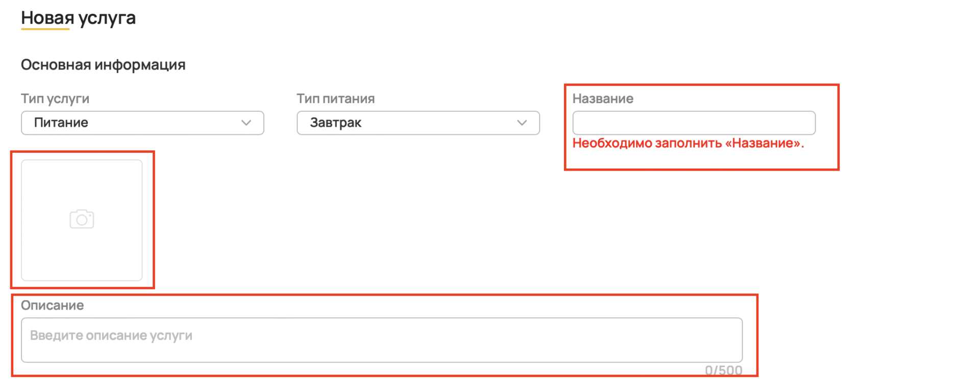Screen dimensions: 980x379
Task: Click the placeholder Введите описание услуги
Action: [x=111, y=336]
